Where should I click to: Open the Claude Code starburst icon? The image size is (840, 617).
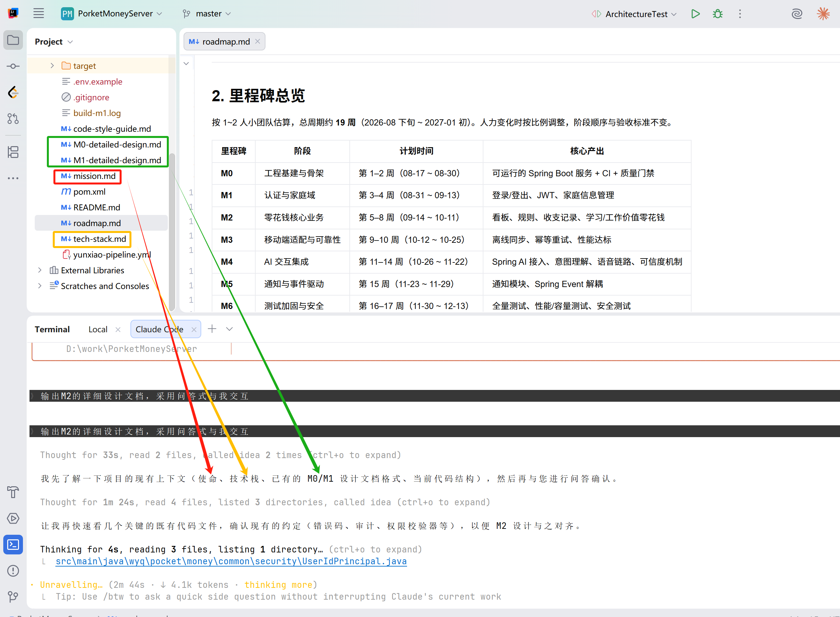[823, 14]
